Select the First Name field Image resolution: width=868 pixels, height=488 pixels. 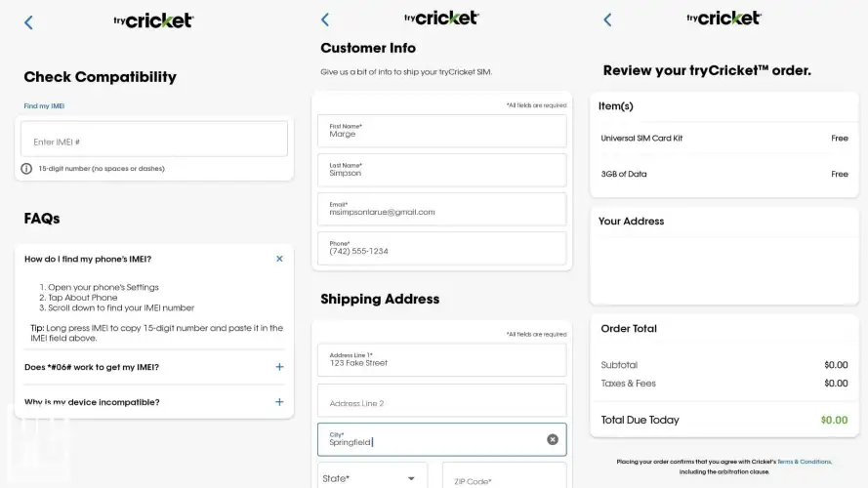pos(441,131)
